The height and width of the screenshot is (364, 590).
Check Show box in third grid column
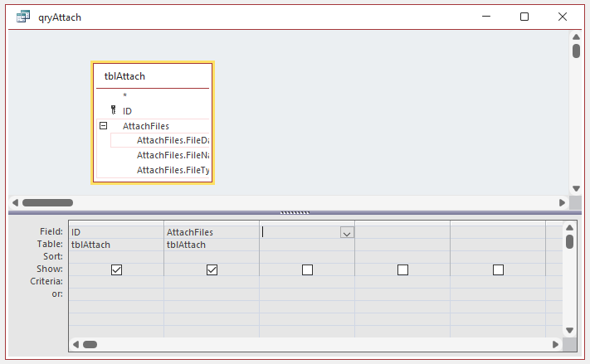(307, 269)
